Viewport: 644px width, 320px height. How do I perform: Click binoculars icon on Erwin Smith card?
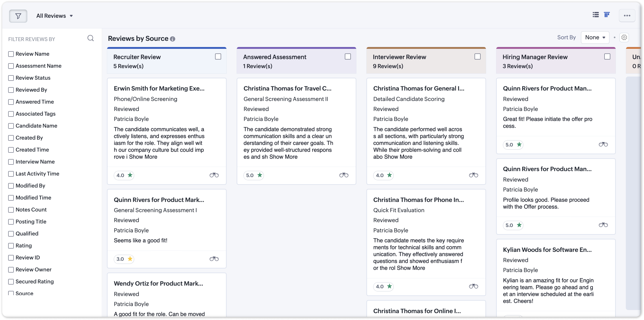(214, 175)
